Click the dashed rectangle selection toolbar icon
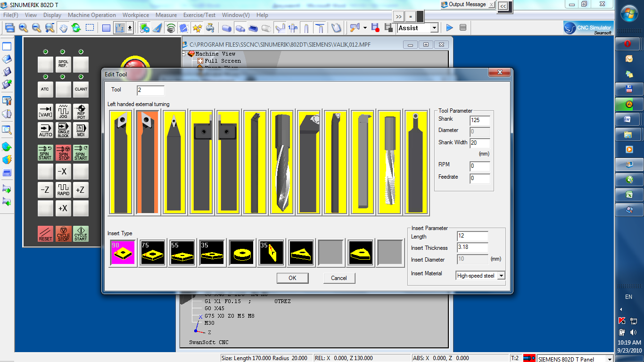The image size is (644, 362). coord(90,28)
